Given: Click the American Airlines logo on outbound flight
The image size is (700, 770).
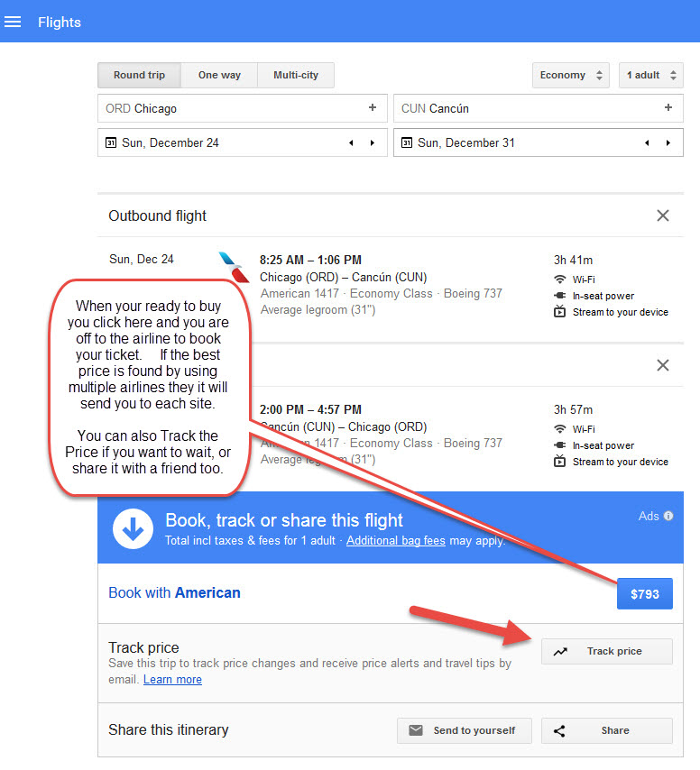Looking at the screenshot, I should 234,267.
